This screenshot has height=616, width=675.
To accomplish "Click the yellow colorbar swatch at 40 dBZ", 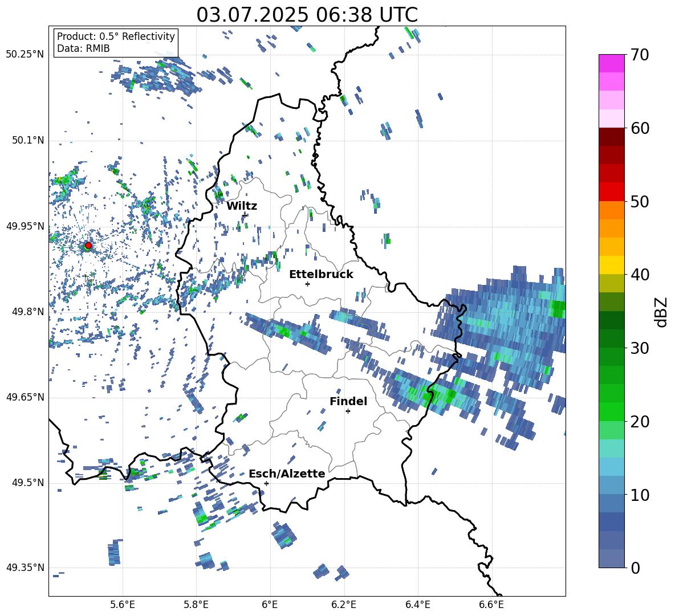I will 611,266.
